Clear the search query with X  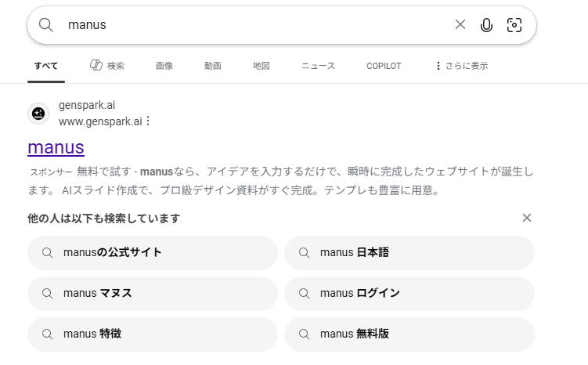460,25
